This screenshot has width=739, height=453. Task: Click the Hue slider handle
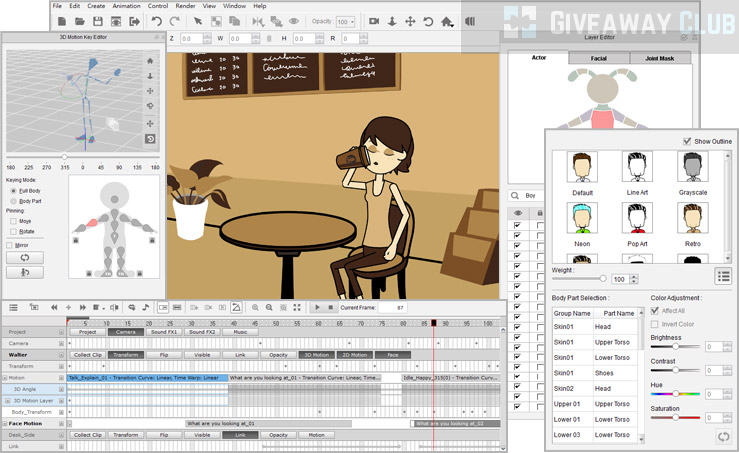[675, 394]
